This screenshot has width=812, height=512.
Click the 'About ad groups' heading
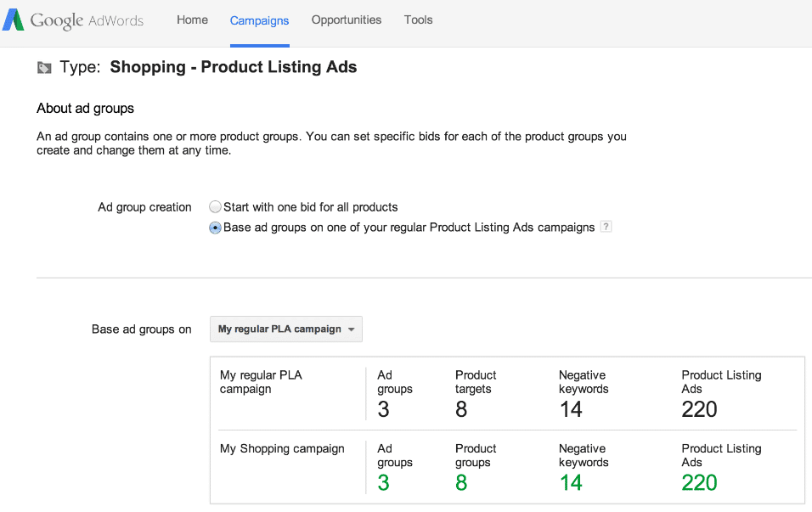(x=86, y=108)
